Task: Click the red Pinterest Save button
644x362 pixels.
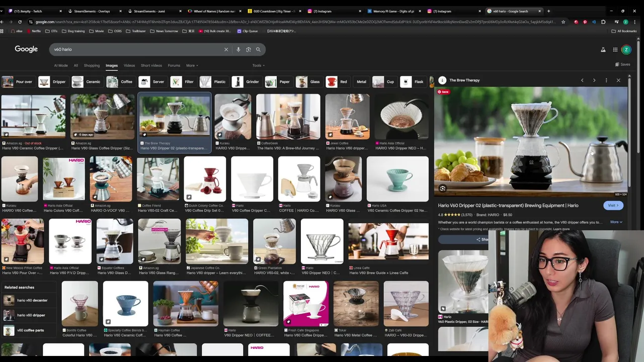Action: pyautogui.click(x=443, y=92)
